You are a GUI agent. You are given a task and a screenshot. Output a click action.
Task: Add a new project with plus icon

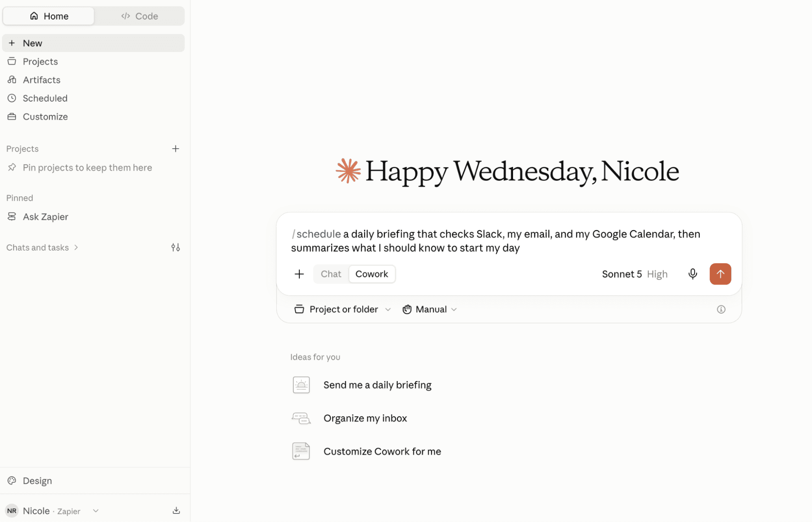[175, 149]
